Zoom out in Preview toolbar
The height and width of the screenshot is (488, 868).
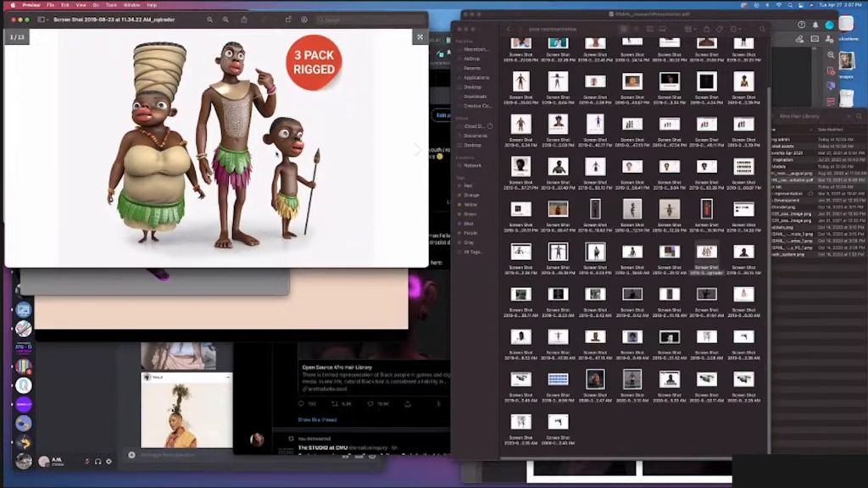click(210, 19)
